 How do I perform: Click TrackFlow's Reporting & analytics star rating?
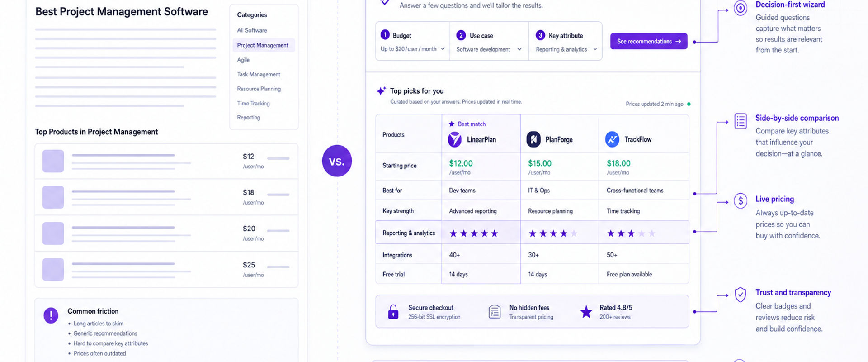click(631, 233)
